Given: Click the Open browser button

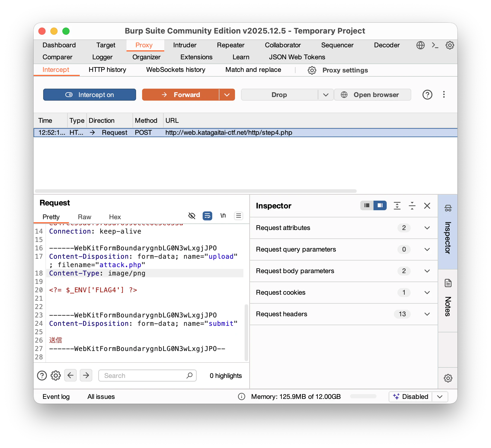Looking at the screenshot, I should [372, 95].
